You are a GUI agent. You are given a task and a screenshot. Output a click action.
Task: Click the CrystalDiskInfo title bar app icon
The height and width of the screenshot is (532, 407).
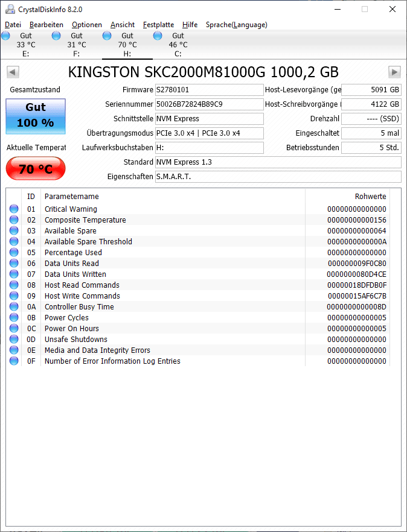pyautogui.click(x=10, y=9)
